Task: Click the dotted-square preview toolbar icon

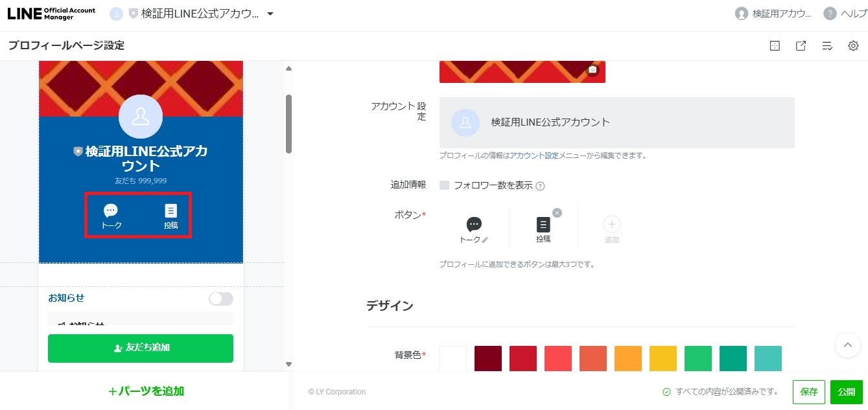Action: 775,46
